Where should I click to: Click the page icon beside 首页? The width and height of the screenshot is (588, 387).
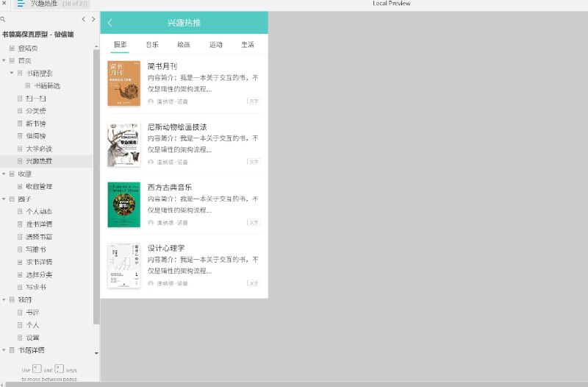tap(12, 60)
